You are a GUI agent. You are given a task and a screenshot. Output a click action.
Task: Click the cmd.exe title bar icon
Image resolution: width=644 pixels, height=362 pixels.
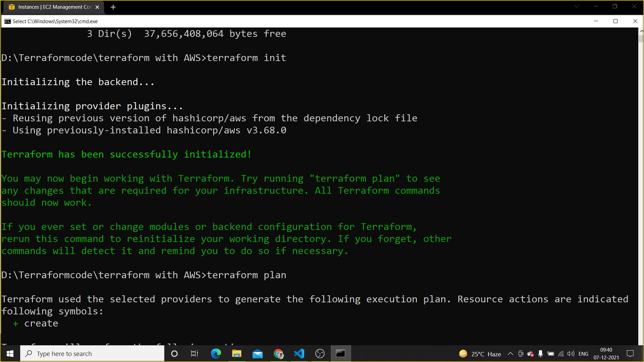[x=7, y=21]
